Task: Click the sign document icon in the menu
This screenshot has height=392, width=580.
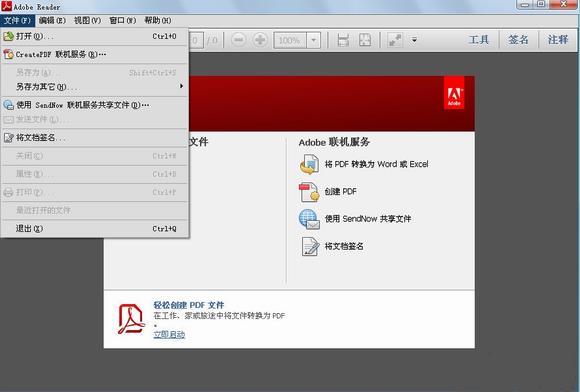Action: point(9,138)
